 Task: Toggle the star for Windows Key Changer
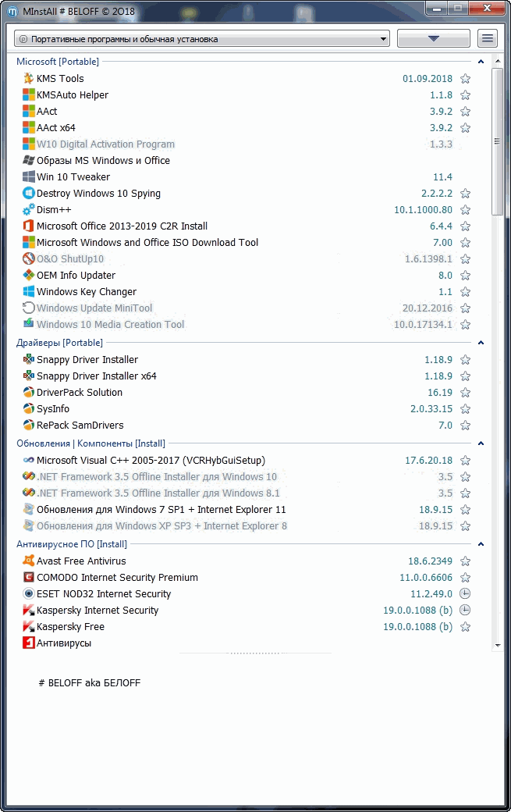point(465,291)
